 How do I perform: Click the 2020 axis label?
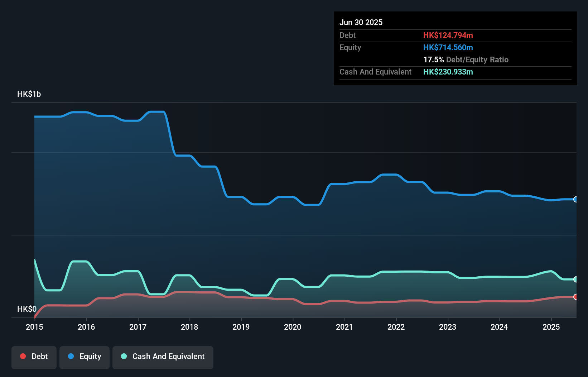click(293, 327)
